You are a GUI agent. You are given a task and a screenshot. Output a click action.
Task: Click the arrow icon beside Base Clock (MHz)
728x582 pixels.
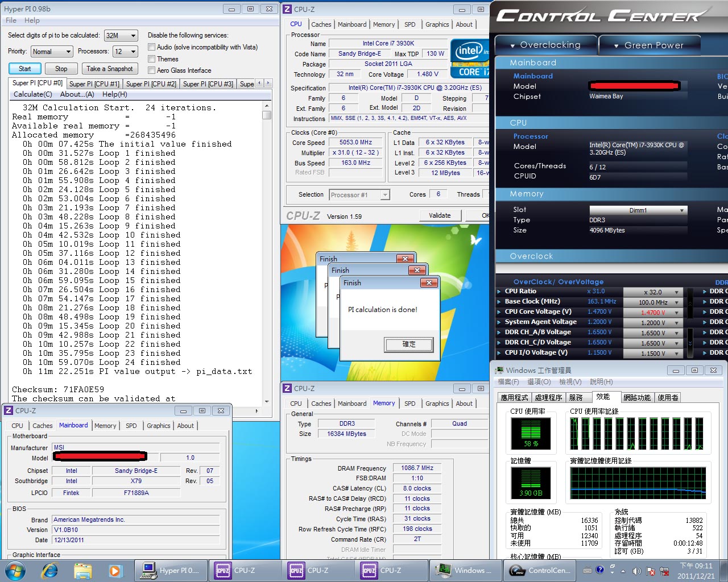pos(500,302)
